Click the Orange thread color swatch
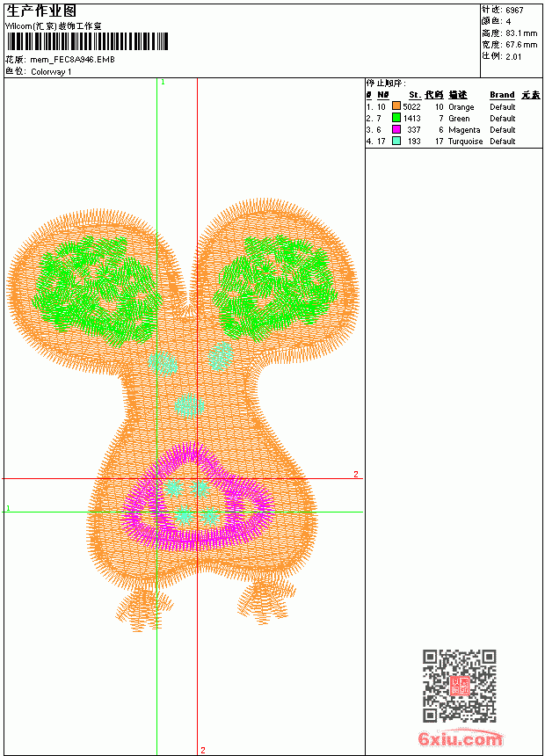The width and height of the screenshot is (545, 756). pos(396,106)
